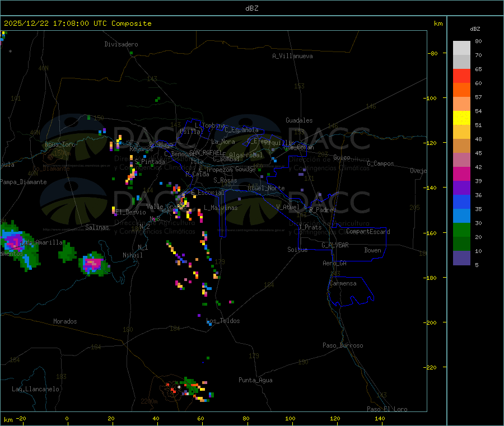Click the red swatch in the dBZ legend
This screenshot has width=504, height=426.
461,76
